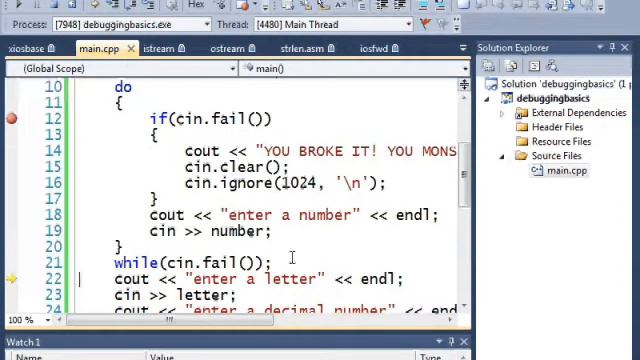Click the horizontal code scrollbar thumb

169,320
